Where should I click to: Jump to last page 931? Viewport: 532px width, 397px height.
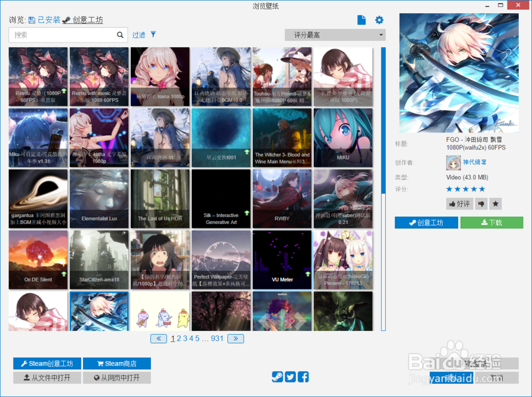(217, 338)
